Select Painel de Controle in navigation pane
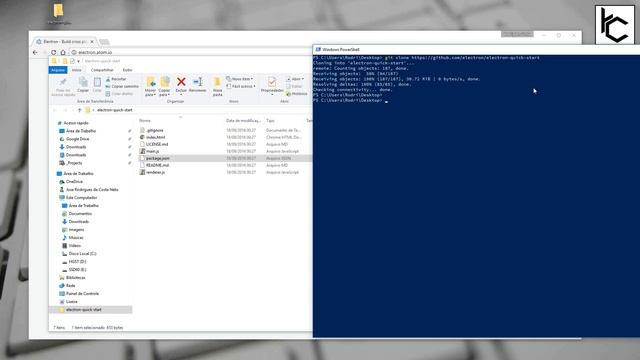Image resolution: width=640 pixels, height=360 pixels. [82, 293]
